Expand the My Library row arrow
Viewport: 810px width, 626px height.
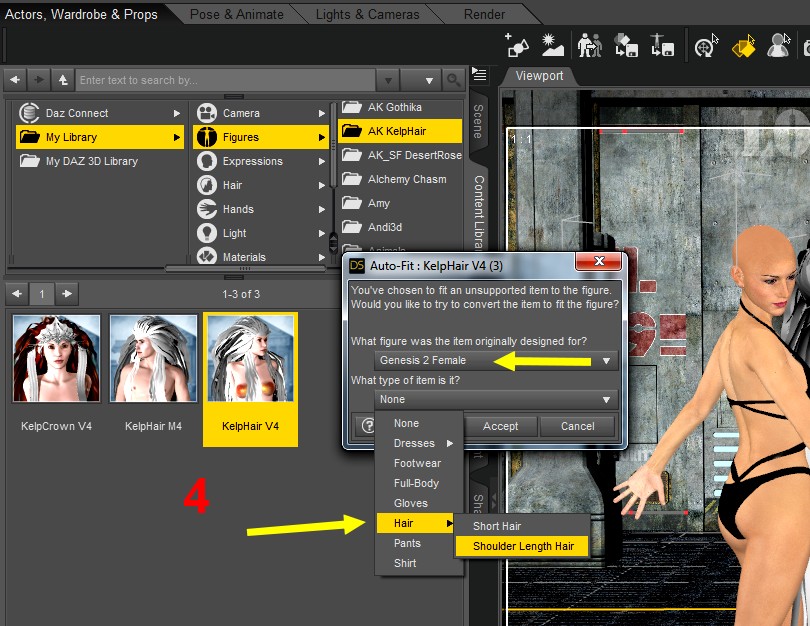(177, 137)
